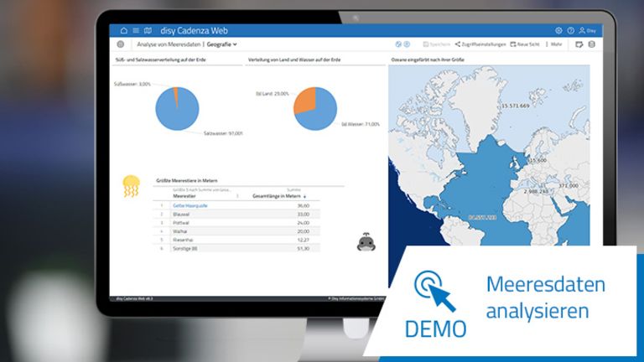Open the Gelbe Haarqualle link

[x=189, y=205]
